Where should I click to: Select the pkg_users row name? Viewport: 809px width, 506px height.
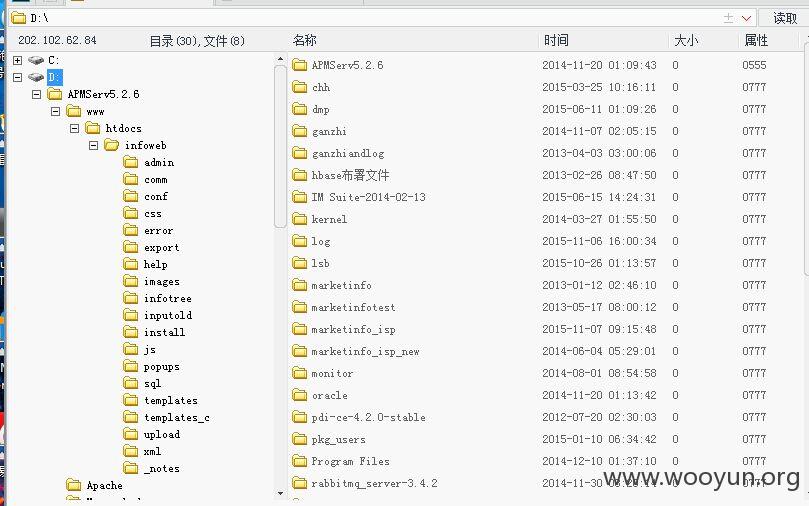338,439
